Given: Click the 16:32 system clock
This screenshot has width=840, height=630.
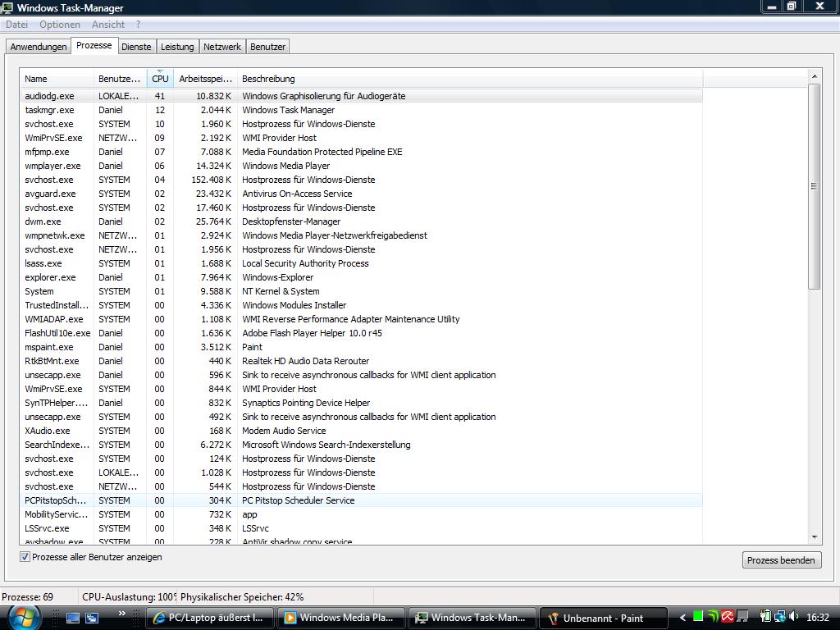Looking at the screenshot, I should (x=818, y=618).
